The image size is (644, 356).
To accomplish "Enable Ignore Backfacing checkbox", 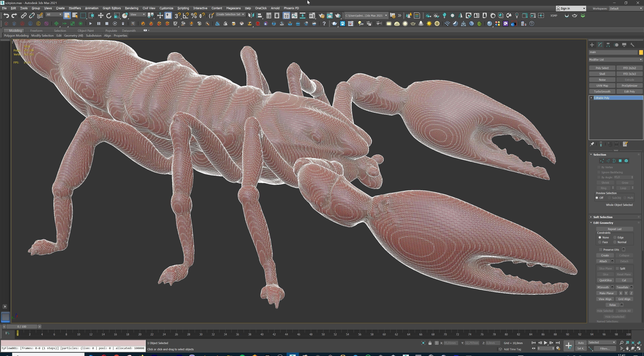I will click(599, 172).
